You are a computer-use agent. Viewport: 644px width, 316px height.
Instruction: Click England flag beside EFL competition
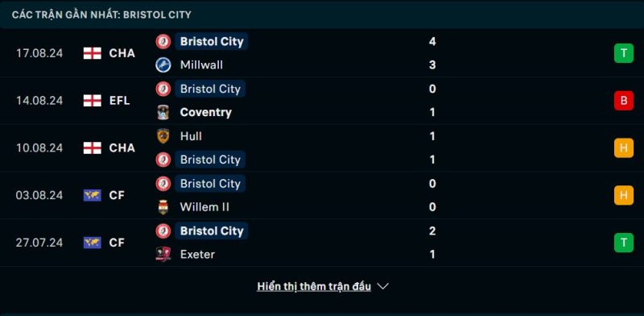click(93, 101)
